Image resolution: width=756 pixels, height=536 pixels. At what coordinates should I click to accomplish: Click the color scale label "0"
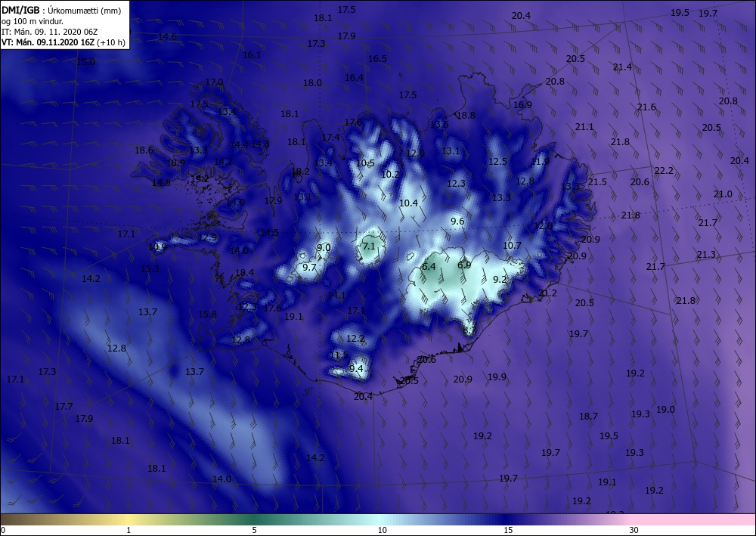click(x=3, y=530)
